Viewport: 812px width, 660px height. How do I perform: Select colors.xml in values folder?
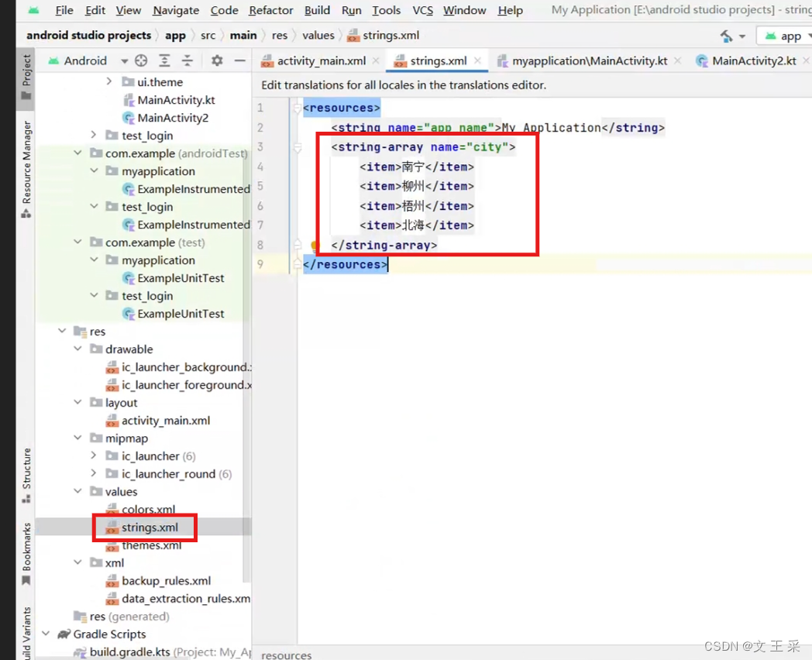pyautogui.click(x=148, y=510)
